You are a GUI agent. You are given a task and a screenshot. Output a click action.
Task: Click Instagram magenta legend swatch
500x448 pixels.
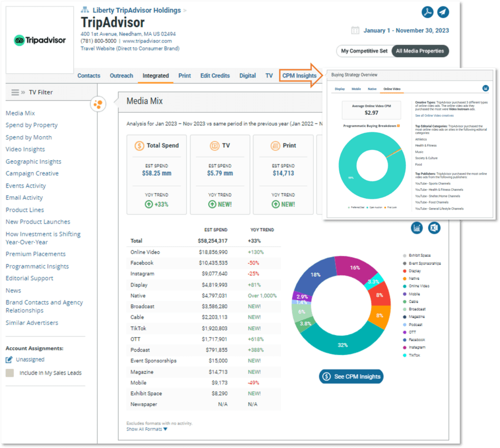click(405, 347)
